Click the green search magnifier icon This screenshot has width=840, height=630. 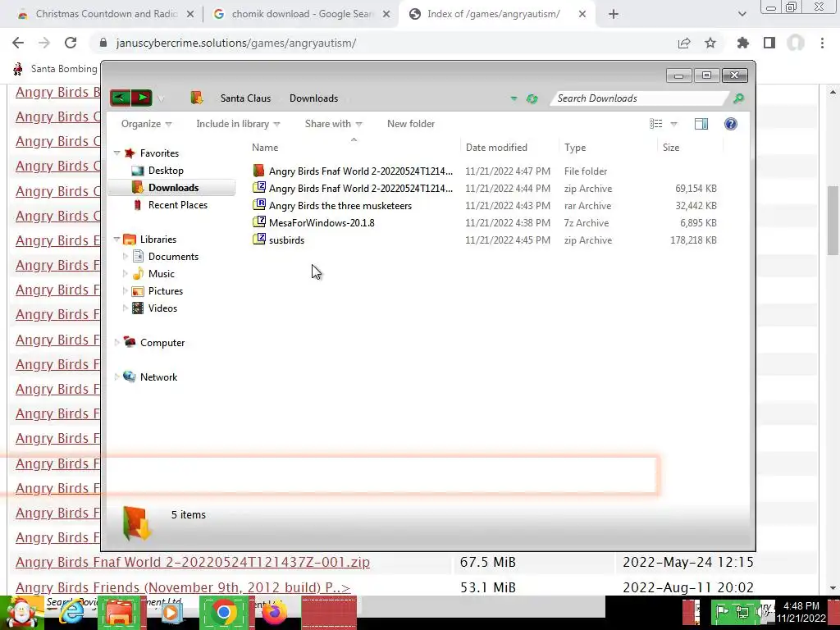tap(739, 98)
